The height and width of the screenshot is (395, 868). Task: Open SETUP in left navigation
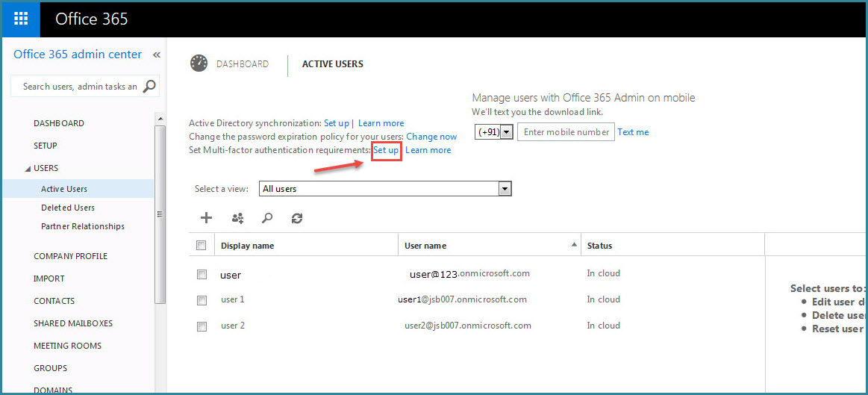pyautogui.click(x=46, y=146)
